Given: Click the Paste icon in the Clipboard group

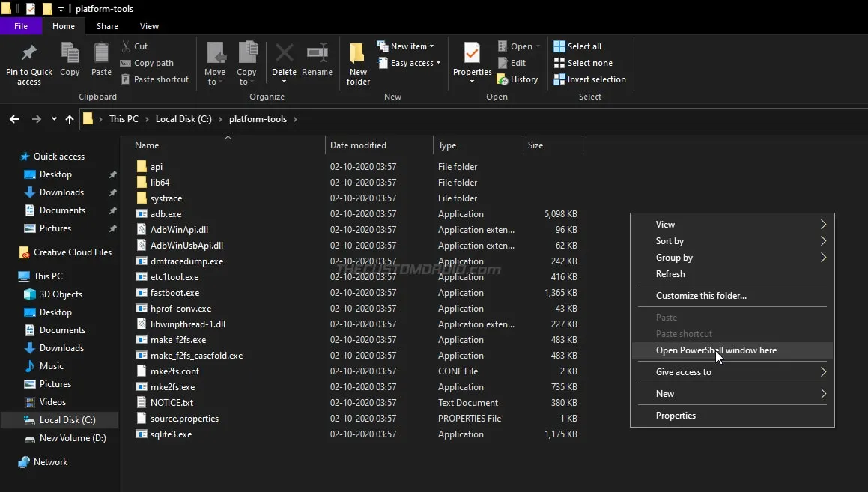Looking at the screenshot, I should 100,63.
